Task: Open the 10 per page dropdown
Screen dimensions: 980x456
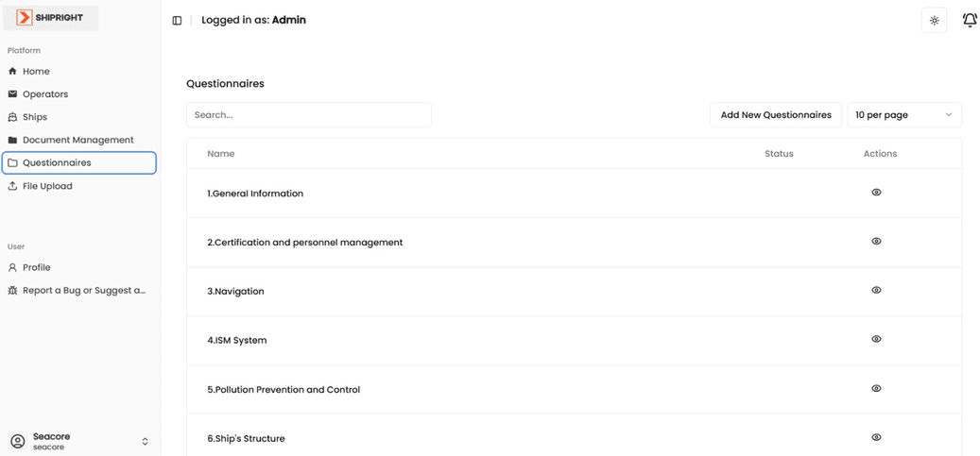Action: point(903,115)
